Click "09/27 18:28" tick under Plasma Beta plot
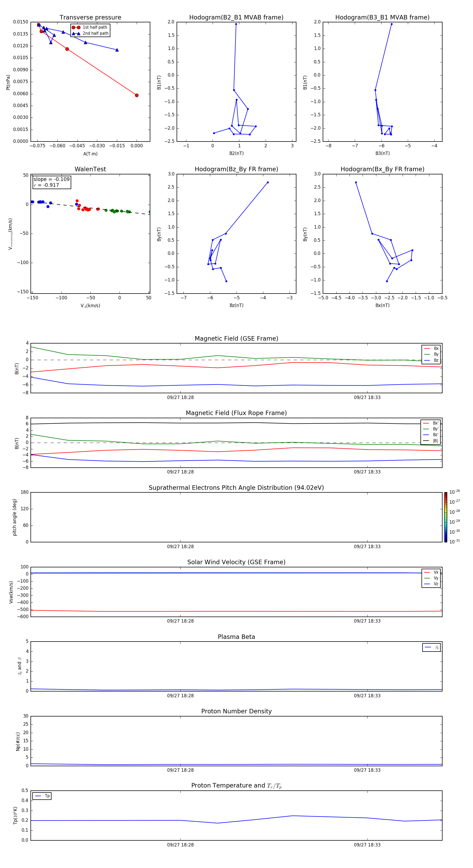473x868 pixels. click(181, 696)
